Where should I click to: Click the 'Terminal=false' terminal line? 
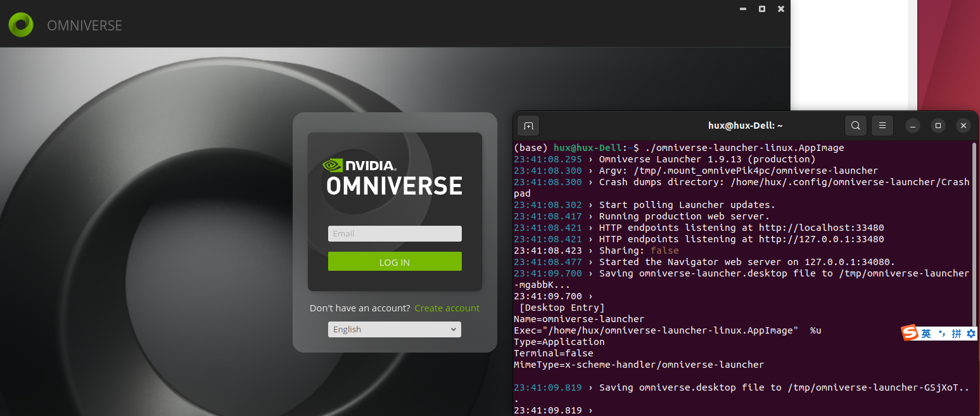click(554, 353)
